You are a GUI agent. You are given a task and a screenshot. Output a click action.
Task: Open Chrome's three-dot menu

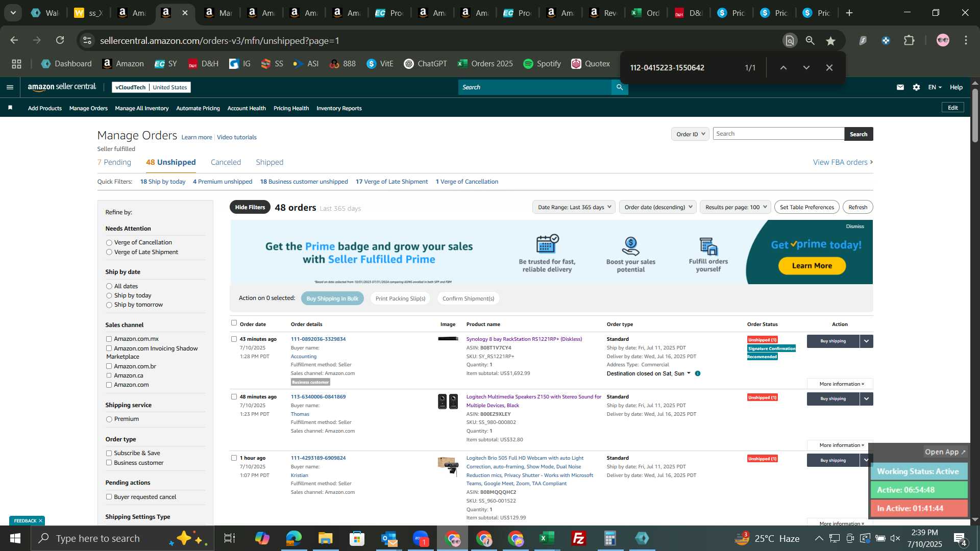(x=966, y=40)
